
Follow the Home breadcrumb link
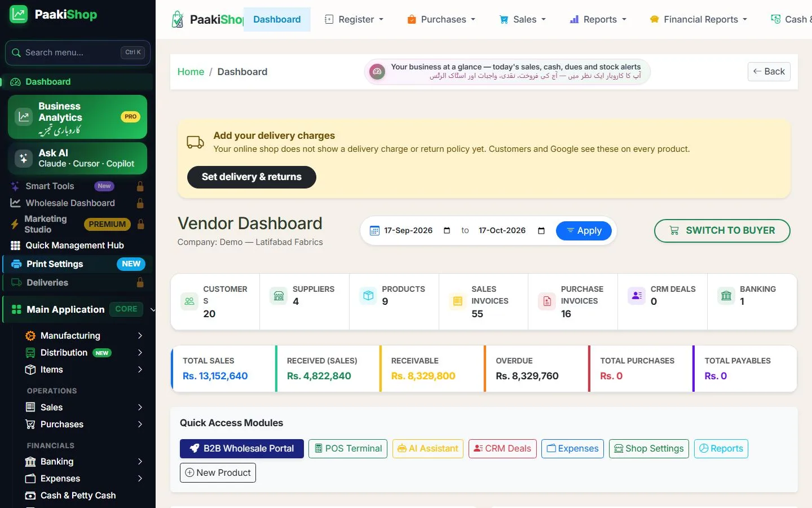tap(191, 72)
